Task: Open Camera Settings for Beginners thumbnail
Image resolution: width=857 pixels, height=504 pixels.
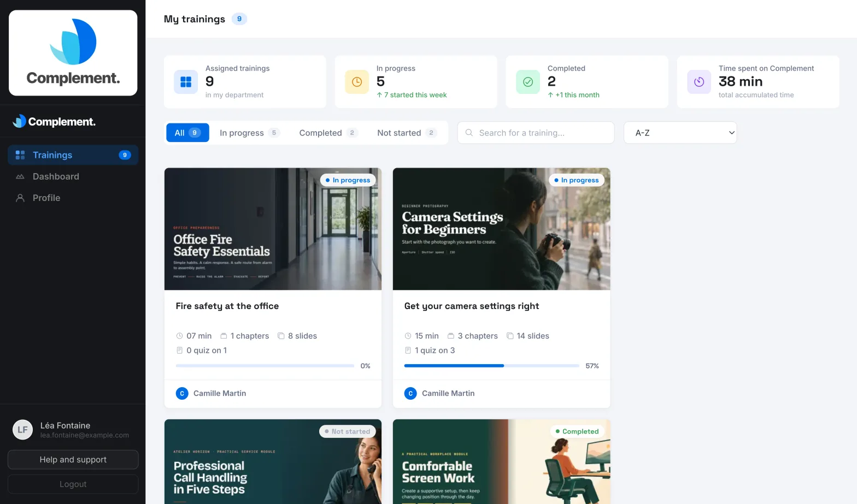Action: [x=501, y=229]
